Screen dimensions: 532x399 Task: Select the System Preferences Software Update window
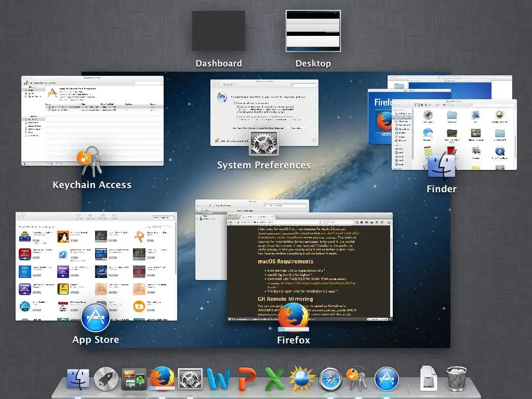264,113
